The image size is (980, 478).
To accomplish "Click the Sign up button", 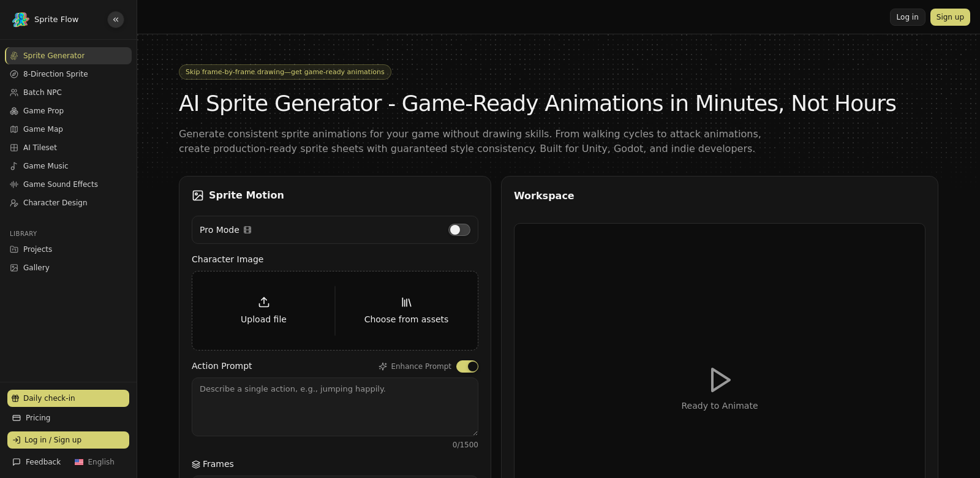I will (x=950, y=17).
